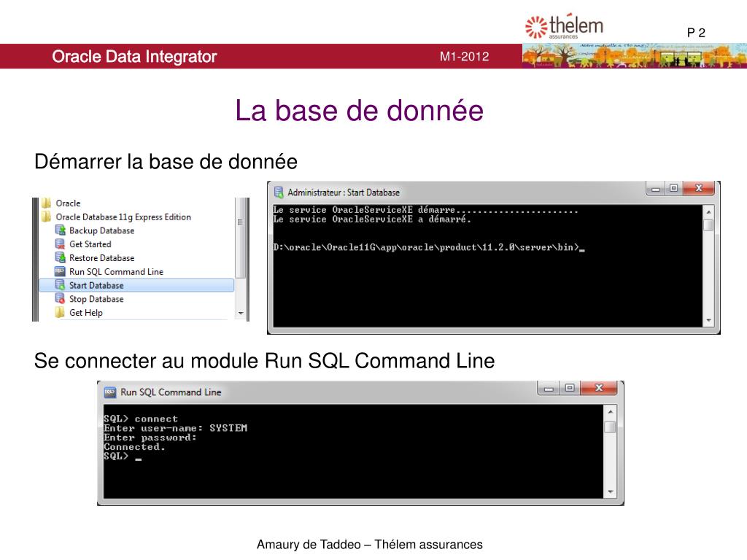747x560 pixels.
Task: Click the Thélem assurances logo
Action: tap(564, 26)
